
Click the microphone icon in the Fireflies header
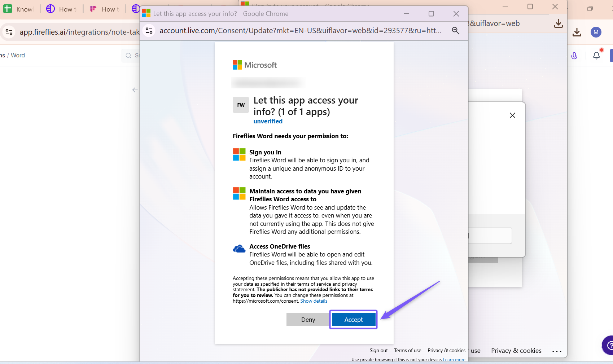click(x=574, y=56)
